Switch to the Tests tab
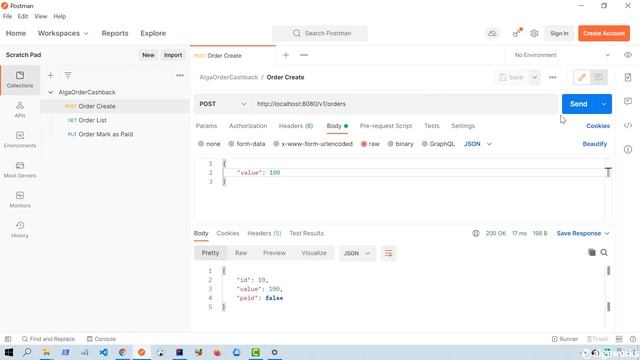Screen dimensions: 640x360 pyautogui.click(x=431, y=126)
